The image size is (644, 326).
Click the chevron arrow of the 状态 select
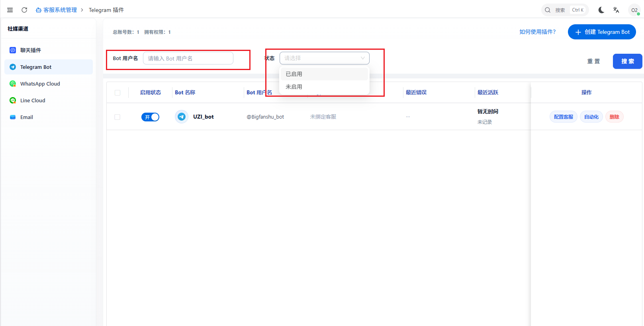click(x=362, y=58)
